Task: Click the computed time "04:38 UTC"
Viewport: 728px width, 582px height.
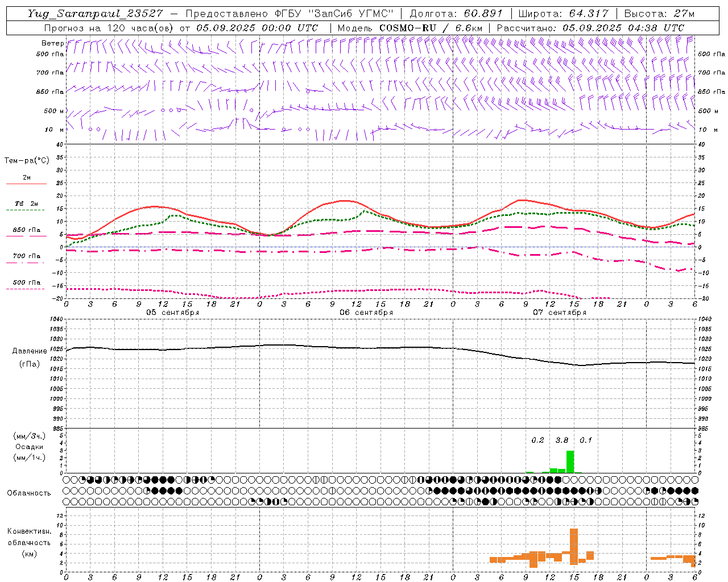Action: (656, 28)
